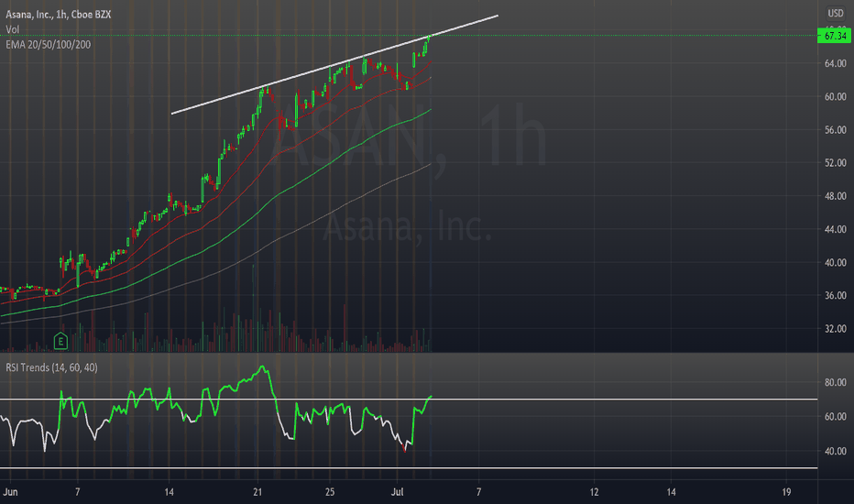The width and height of the screenshot is (854, 504).
Task: Click the 60.00 price axis label
Action: click(836, 96)
